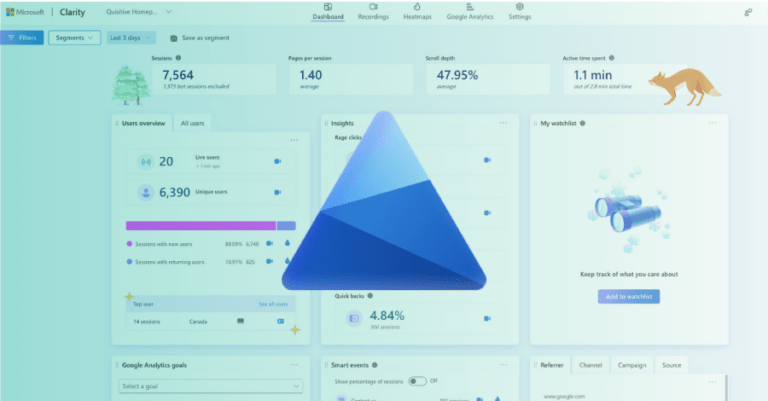Open the Last 3 days date range dropdown
Viewport: 768px width, 401px height.
pyautogui.click(x=132, y=38)
